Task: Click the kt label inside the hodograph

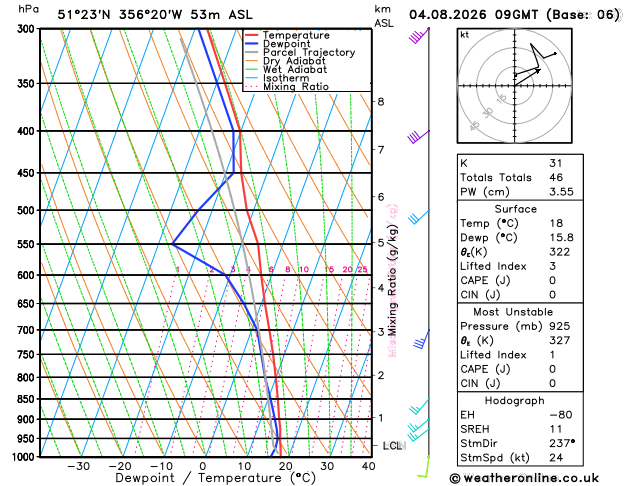Action: 465,35
